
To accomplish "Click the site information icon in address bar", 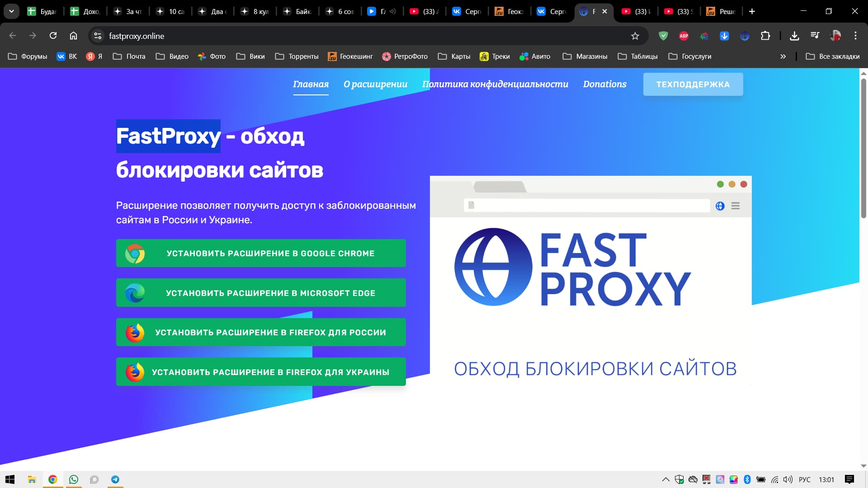I will [x=98, y=36].
